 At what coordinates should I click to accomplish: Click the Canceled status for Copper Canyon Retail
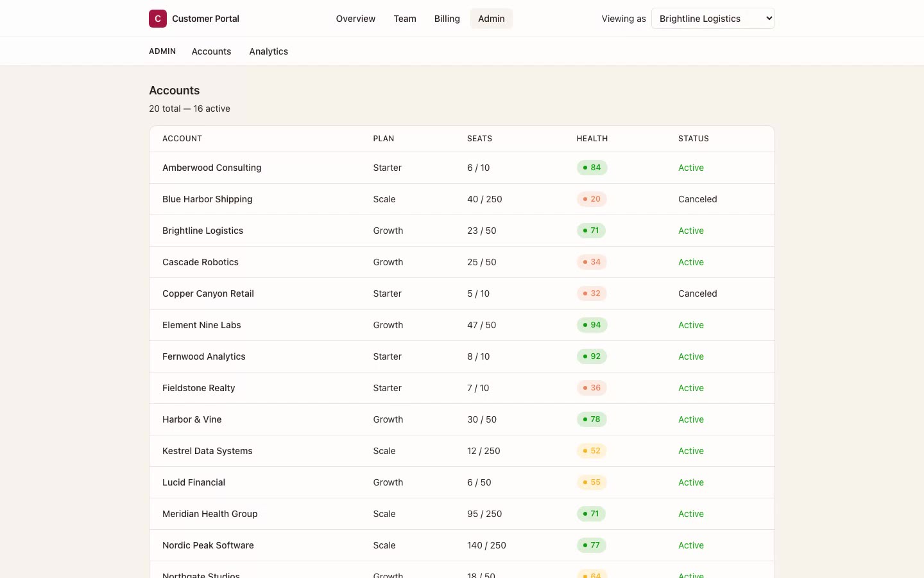click(697, 293)
